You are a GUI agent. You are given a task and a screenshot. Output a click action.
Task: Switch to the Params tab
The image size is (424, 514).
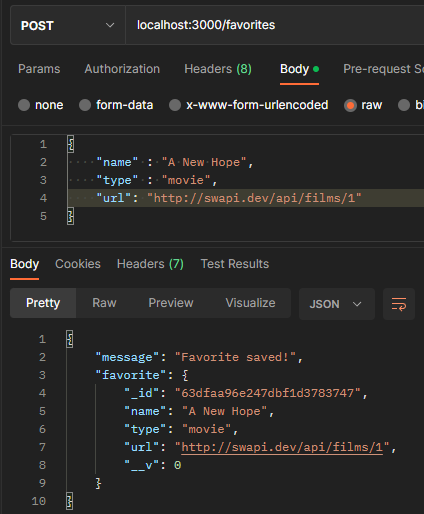39,69
